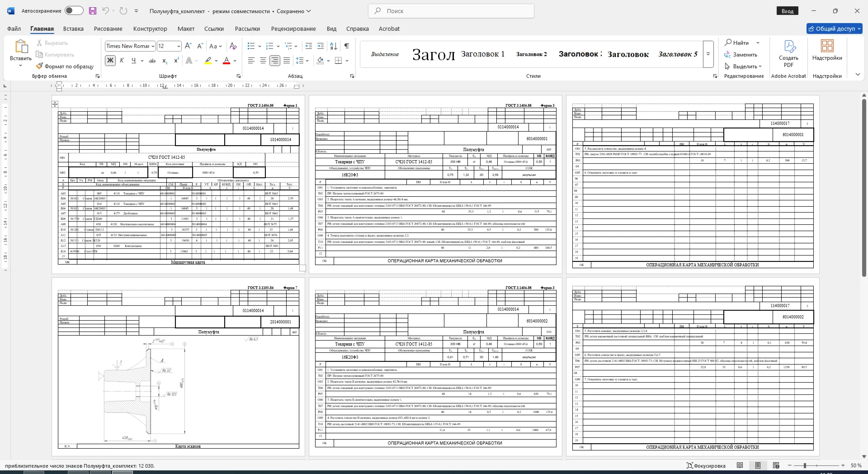Apply the red font color button
The height and width of the screenshot is (474, 868).
(x=227, y=61)
